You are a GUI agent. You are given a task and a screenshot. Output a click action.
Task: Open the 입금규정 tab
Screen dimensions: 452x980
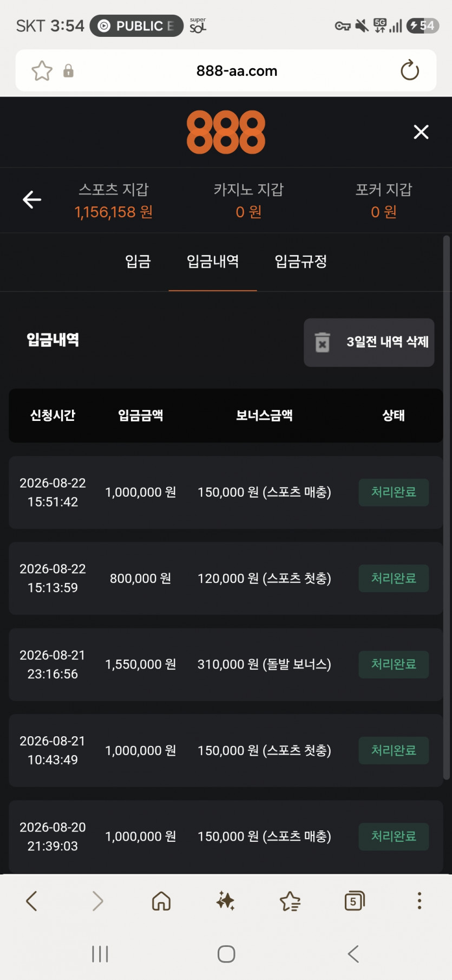coord(301,262)
